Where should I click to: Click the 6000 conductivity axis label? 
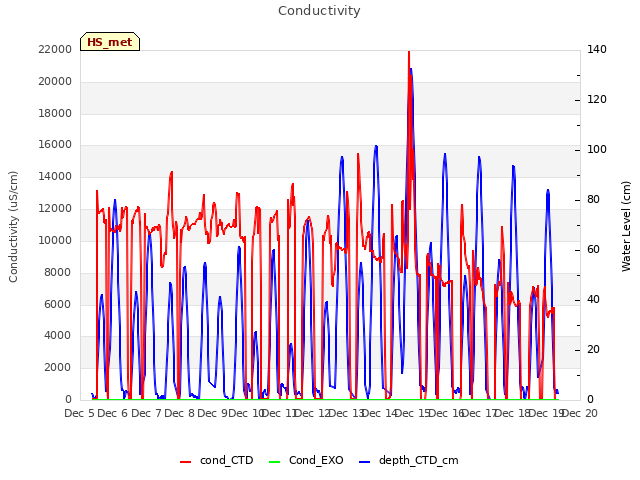58,304
